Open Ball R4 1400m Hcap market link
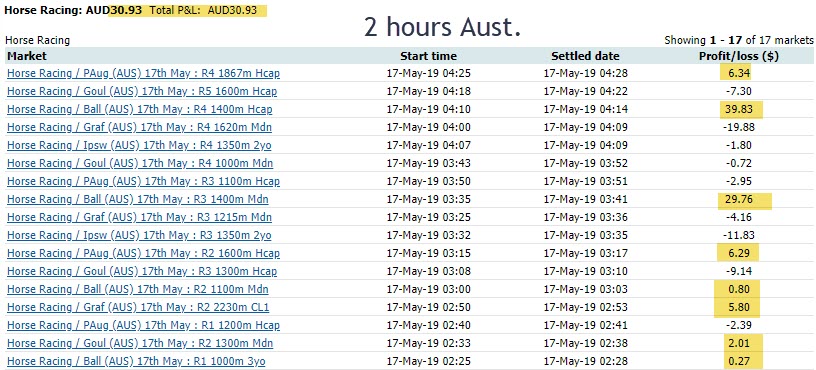The image size is (816, 370). click(139, 109)
